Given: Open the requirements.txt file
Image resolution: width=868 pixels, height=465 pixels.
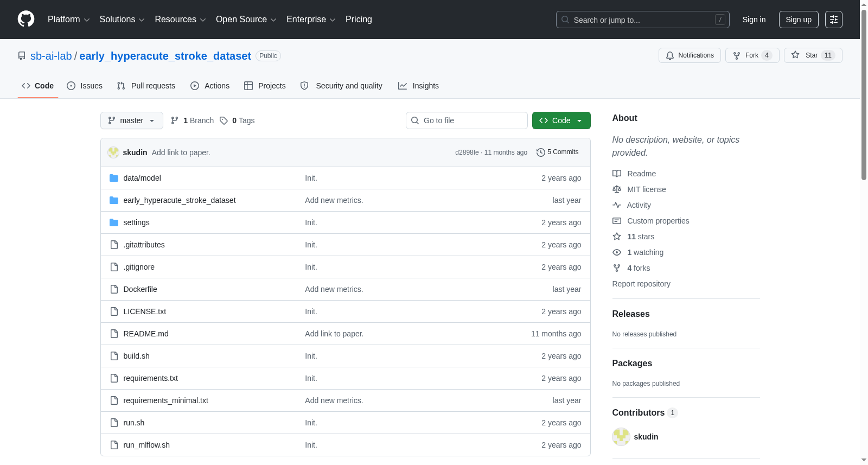Looking at the screenshot, I should [x=151, y=378].
